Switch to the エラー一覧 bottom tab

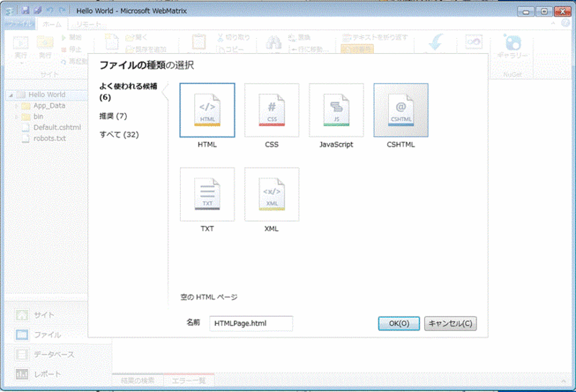click(189, 380)
